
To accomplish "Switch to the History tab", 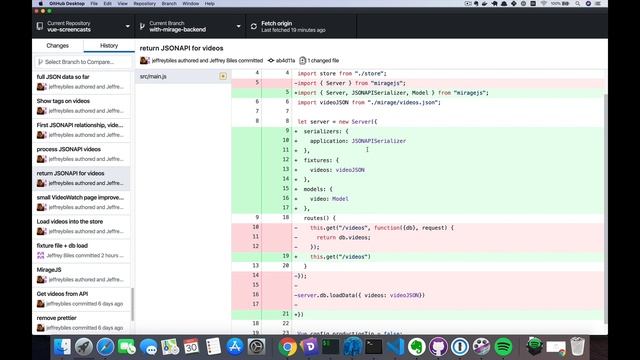I will pyautogui.click(x=109, y=45).
